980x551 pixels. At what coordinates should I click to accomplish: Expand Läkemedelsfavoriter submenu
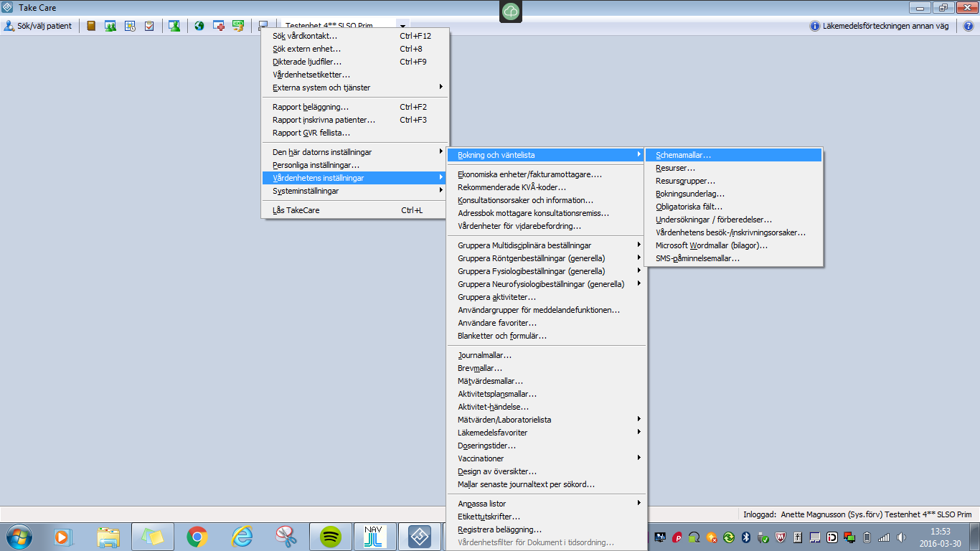click(x=546, y=433)
